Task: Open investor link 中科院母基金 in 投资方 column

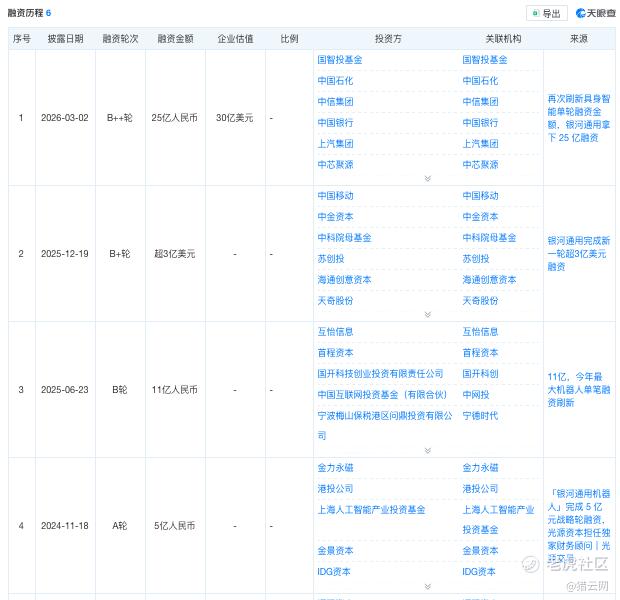Action: pos(344,238)
